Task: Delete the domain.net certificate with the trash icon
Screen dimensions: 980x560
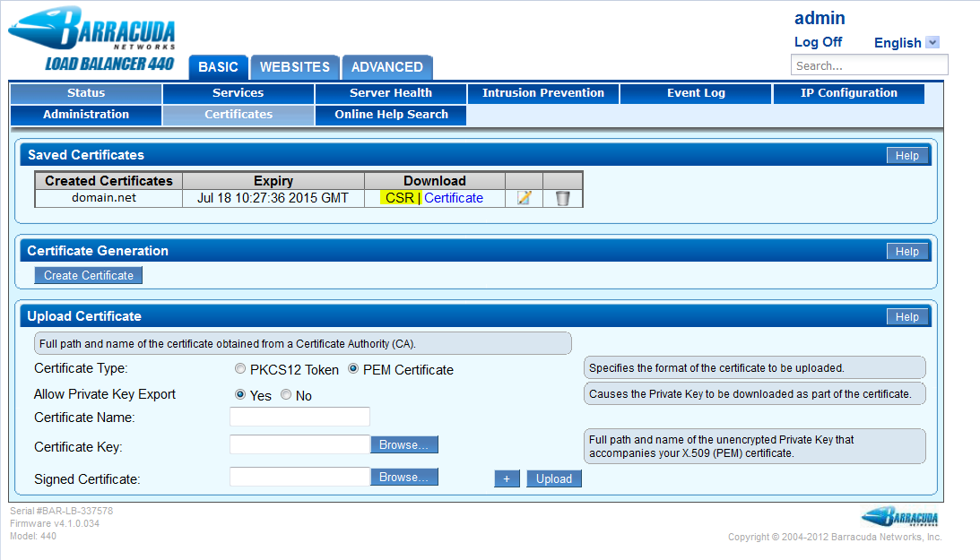Action: [x=562, y=198]
